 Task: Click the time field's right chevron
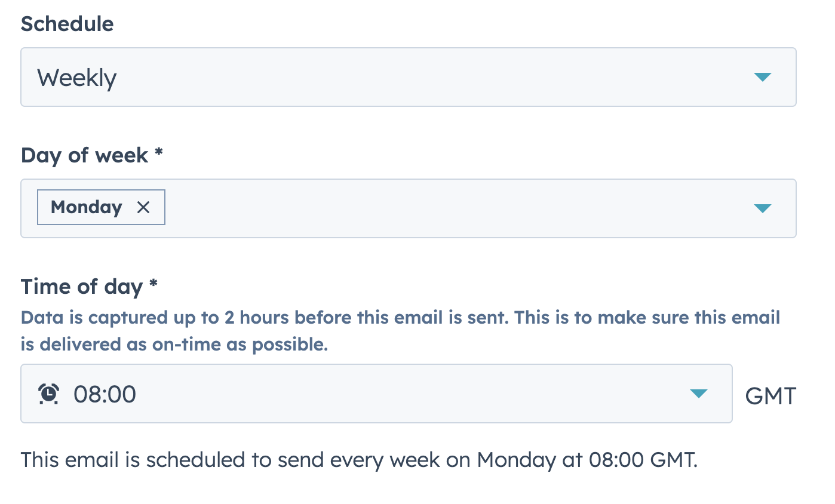[699, 394]
